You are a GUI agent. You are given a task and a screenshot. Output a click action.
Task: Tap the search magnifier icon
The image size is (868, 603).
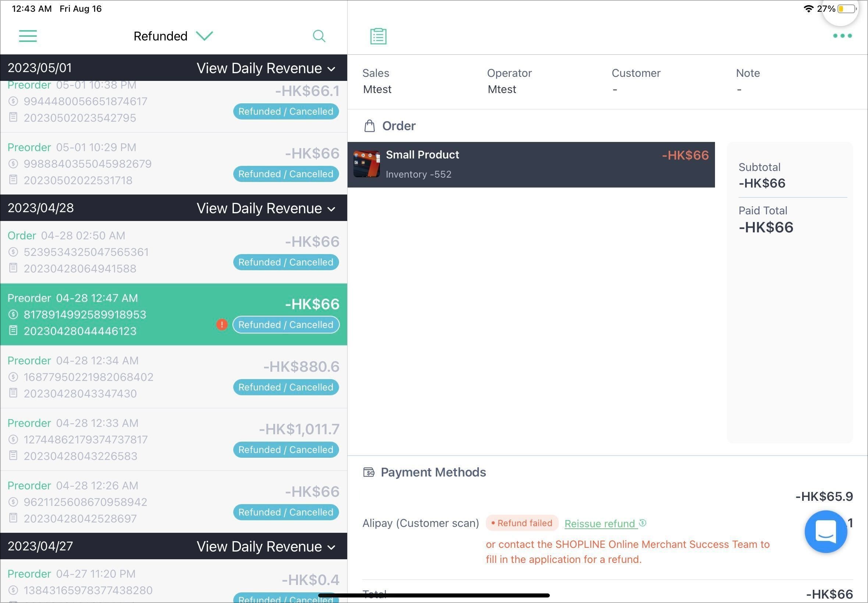click(319, 36)
